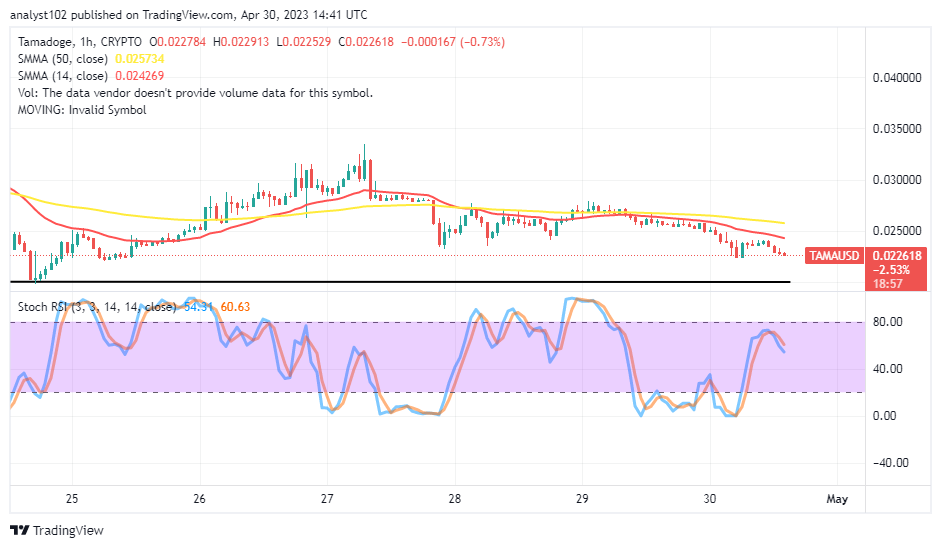Click the TradingView wordmark at bottom left
Screen dimensions: 941x548
68,531
